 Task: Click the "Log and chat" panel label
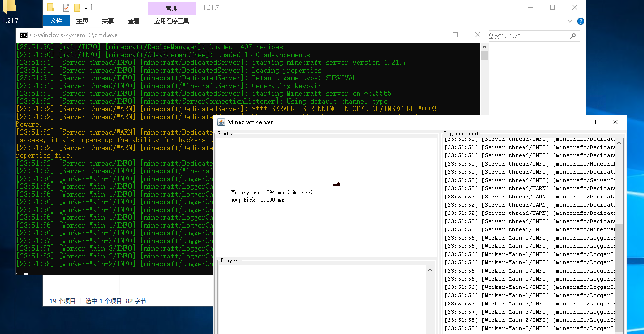[x=461, y=133]
